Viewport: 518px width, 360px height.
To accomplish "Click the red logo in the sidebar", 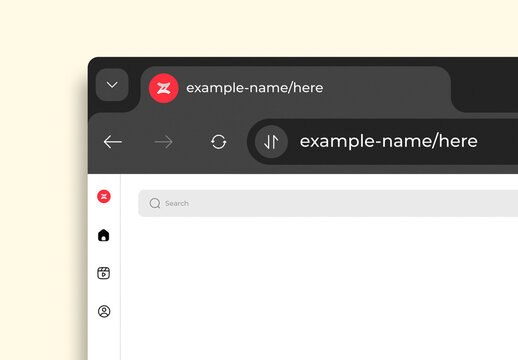I will pos(104,196).
